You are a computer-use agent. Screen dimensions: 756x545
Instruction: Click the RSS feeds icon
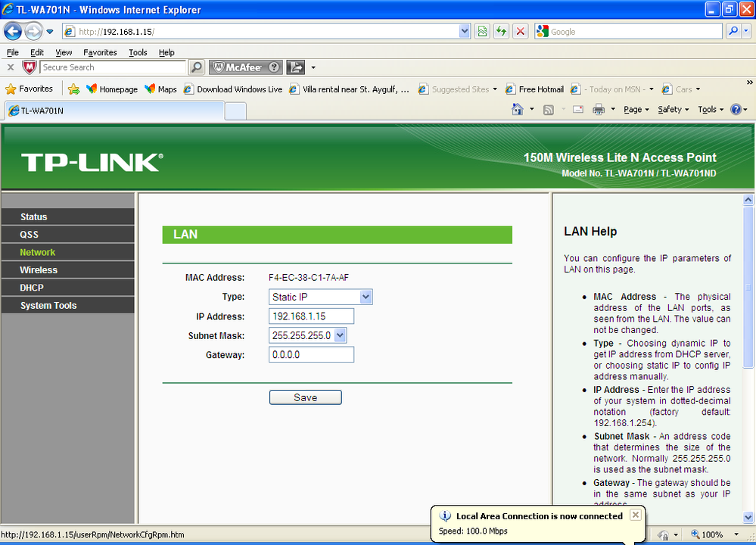coord(548,110)
